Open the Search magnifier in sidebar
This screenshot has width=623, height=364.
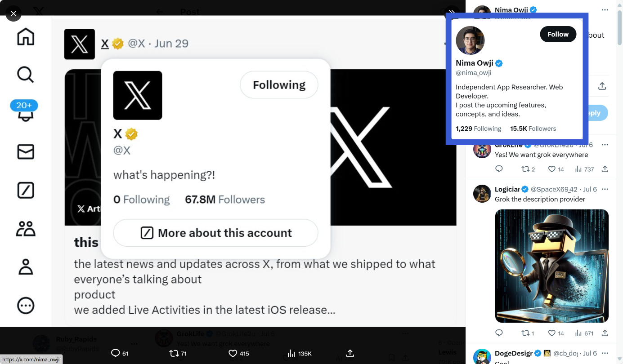26,75
